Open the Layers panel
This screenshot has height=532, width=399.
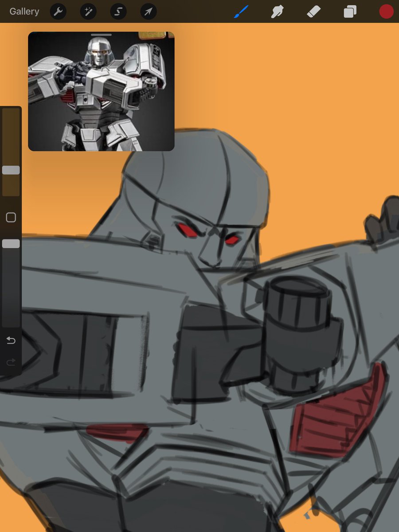tap(350, 12)
